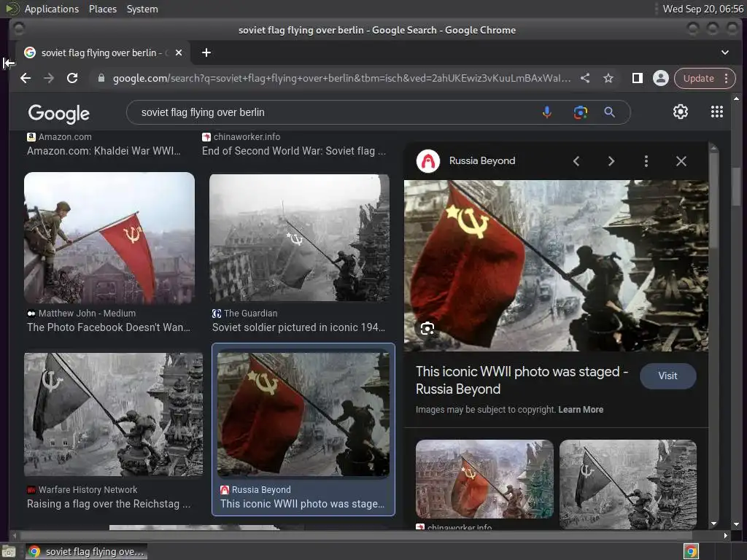Share this page from the address bar
This screenshot has width=747, height=560.
point(585,78)
